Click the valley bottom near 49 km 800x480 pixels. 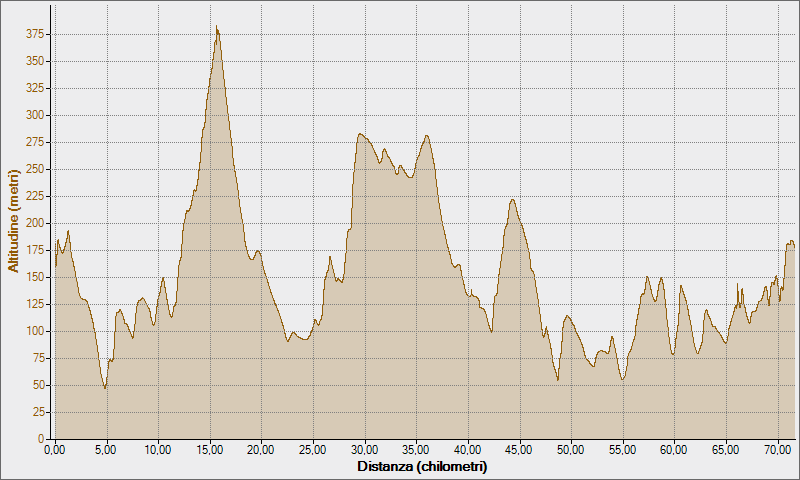point(558,380)
